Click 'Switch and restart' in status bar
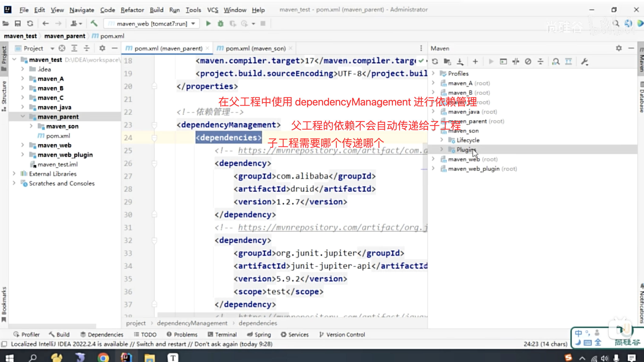Image resolution: width=644 pixels, height=362 pixels. (161, 344)
